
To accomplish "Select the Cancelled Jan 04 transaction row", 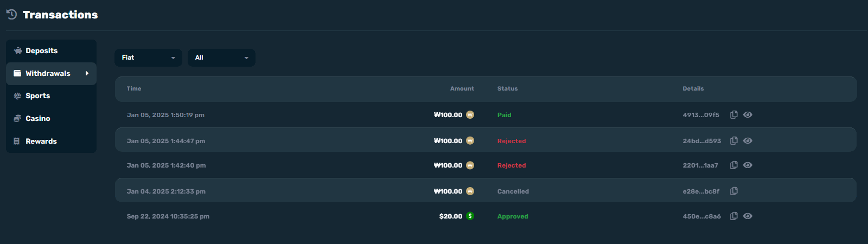I will 486,191.
